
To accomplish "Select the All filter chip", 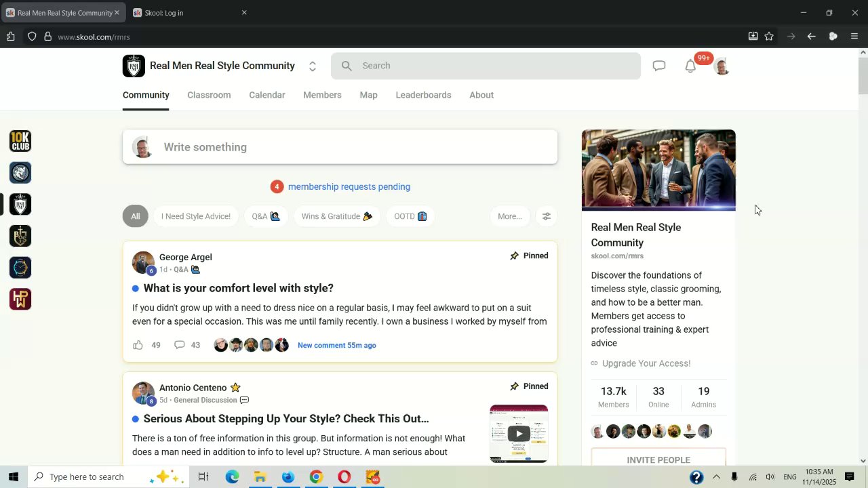I will pyautogui.click(x=136, y=216).
